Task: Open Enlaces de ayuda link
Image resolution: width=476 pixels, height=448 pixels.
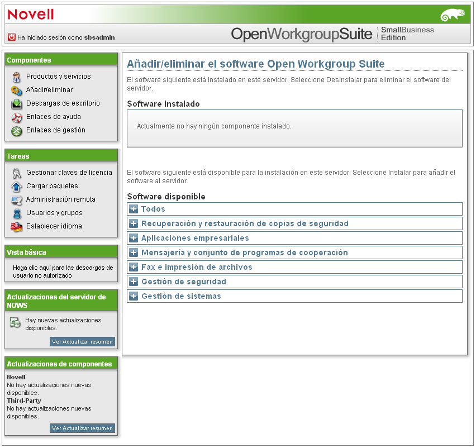Action: (54, 117)
